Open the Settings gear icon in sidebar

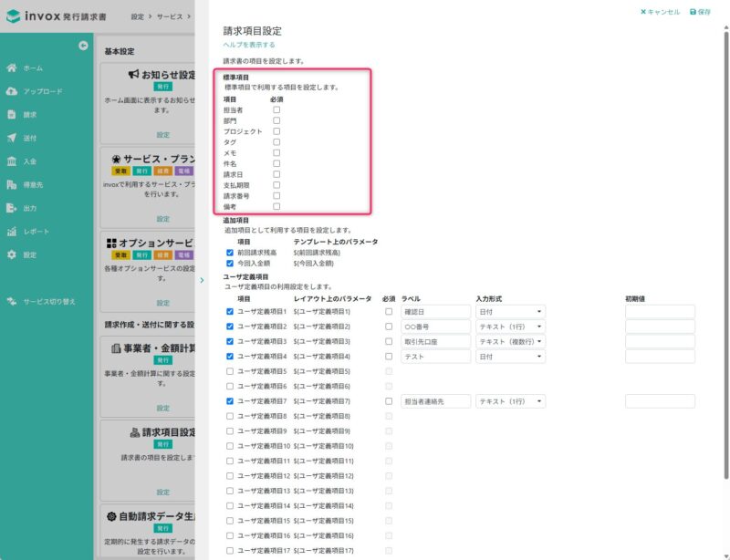12,254
